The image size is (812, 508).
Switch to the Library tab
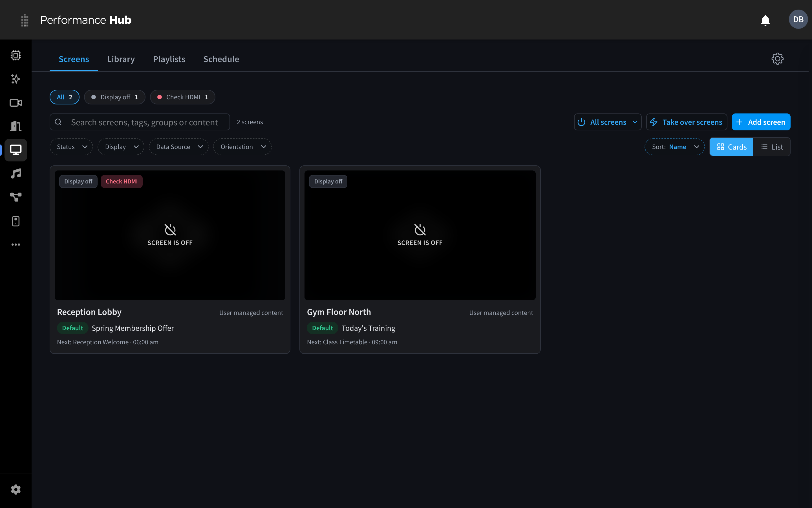tap(121, 59)
